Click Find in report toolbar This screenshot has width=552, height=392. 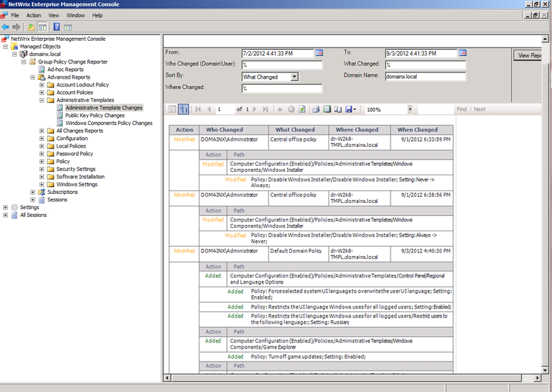pyautogui.click(x=462, y=109)
